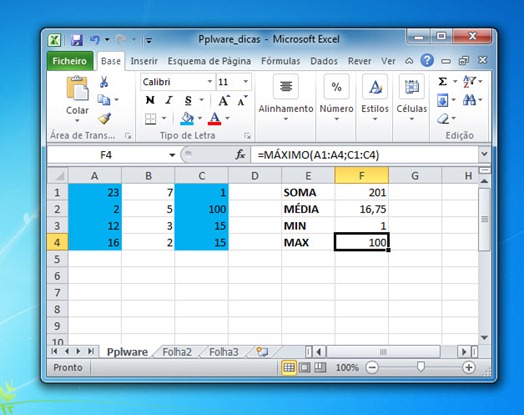This screenshot has width=524, height=415.
Task: Click cell C2 containing 100
Action: 202,209
